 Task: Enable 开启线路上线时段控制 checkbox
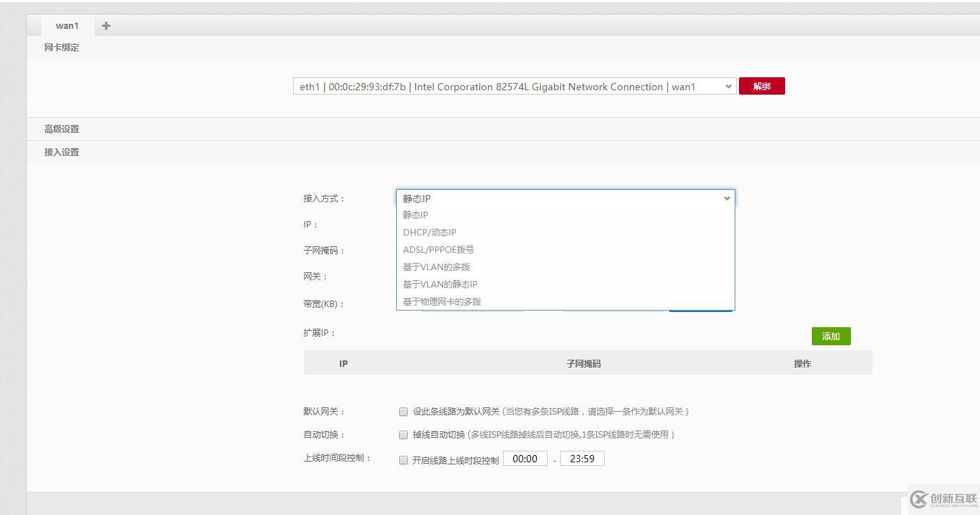tap(403, 458)
